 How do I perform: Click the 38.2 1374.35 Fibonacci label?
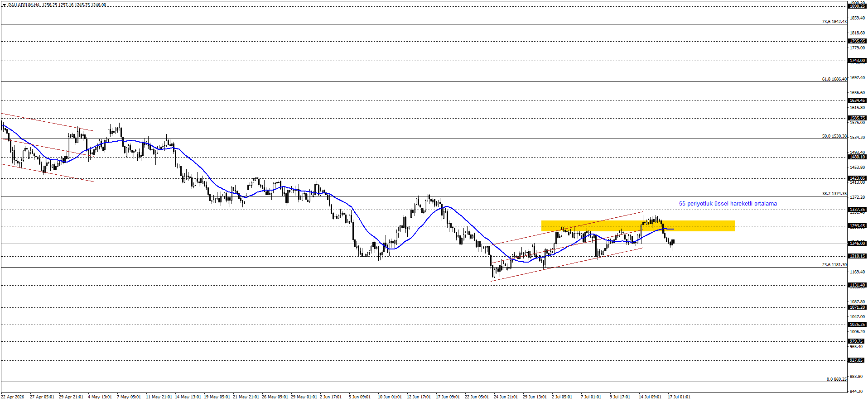834,194
